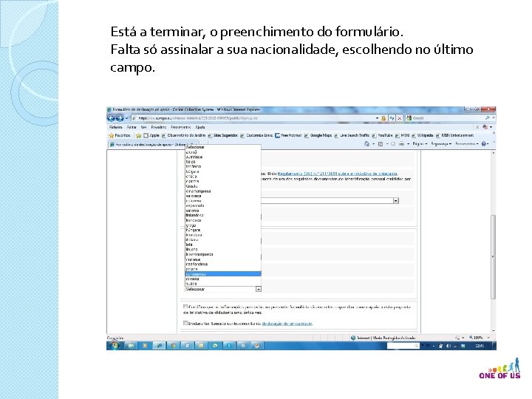Click the blue help question mark icon
Image resolution: width=532 pixels, height=399 pixels.
pos(484,144)
